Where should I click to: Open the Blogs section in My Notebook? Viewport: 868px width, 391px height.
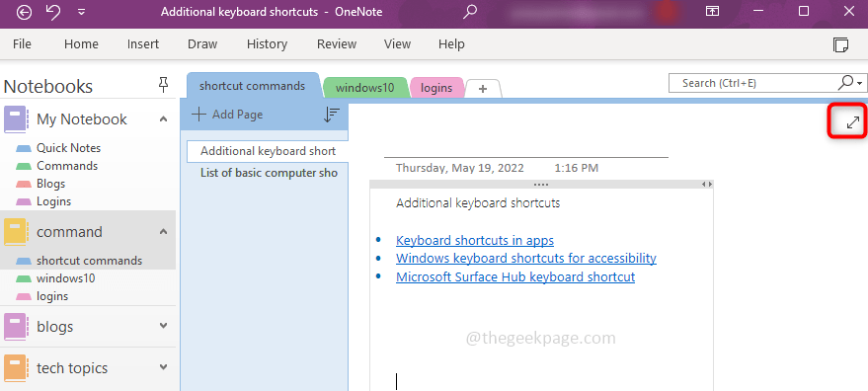click(51, 184)
